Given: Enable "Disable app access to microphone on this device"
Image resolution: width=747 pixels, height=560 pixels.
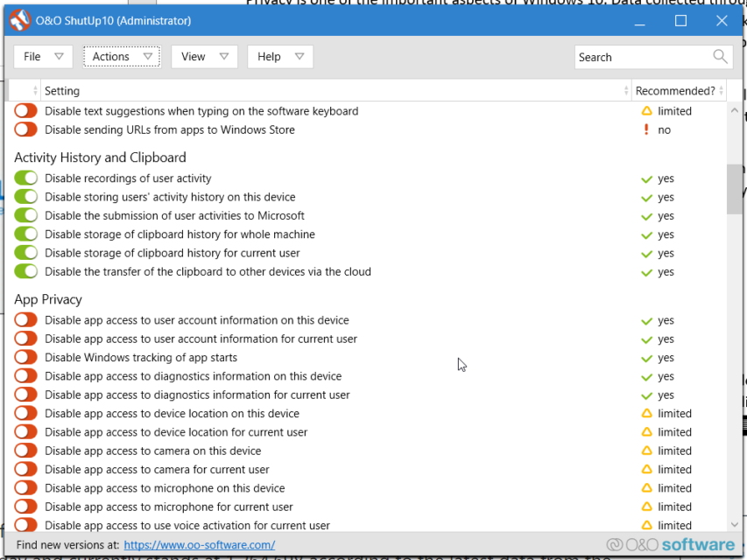Looking at the screenshot, I should [24, 487].
